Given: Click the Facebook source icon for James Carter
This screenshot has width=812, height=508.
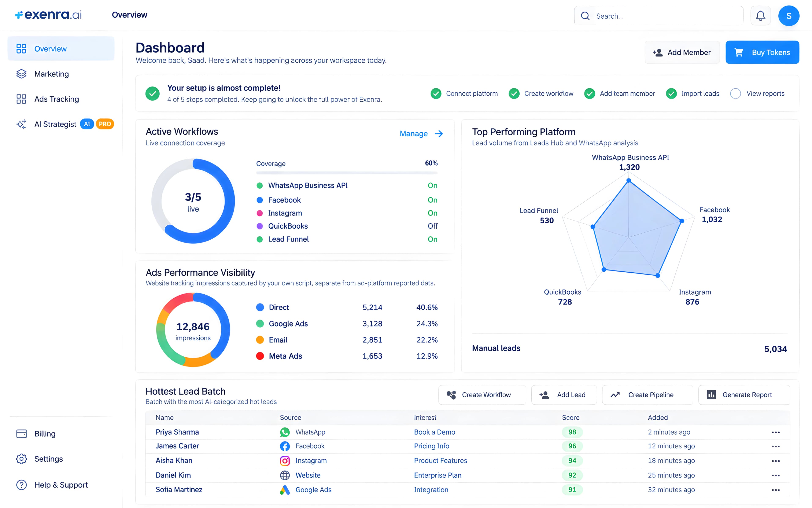Looking at the screenshot, I should click(285, 446).
